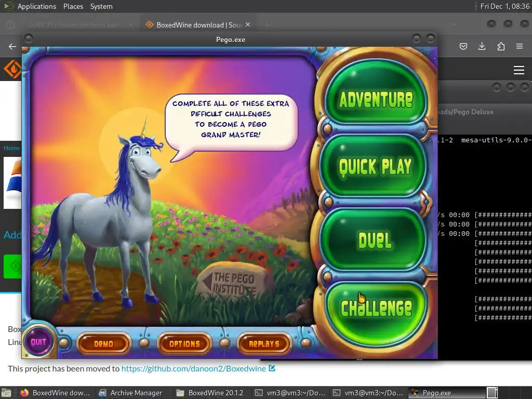The image size is (532, 399).
Task: Switch to BoxedWine dow... Firefox taskbar item
Action: [56, 393]
